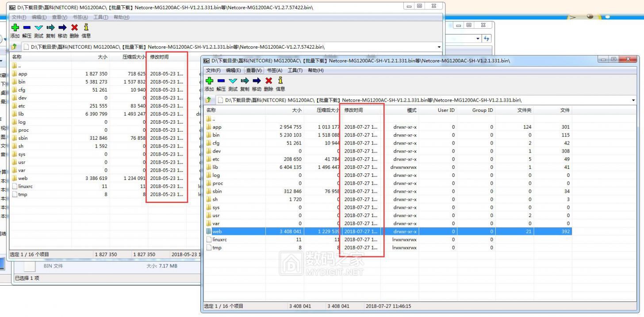644x317 pixels.
Task: Click Copy icon in back 7-Zip window
Action: point(50,27)
